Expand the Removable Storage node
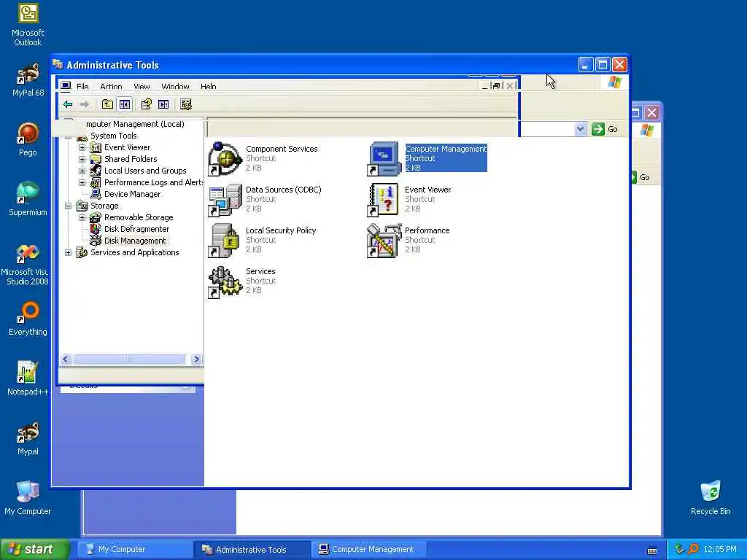The image size is (747, 560). coord(82,217)
